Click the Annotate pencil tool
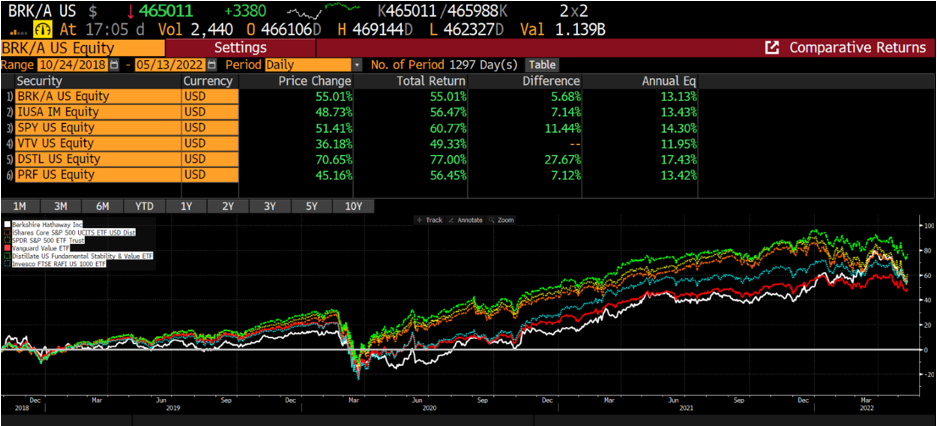 tap(464, 220)
